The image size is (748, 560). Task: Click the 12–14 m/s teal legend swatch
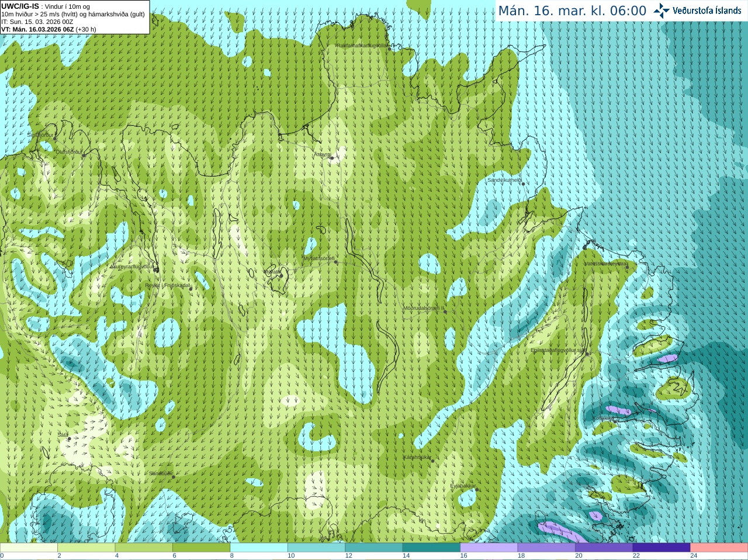click(x=374, y=548)
